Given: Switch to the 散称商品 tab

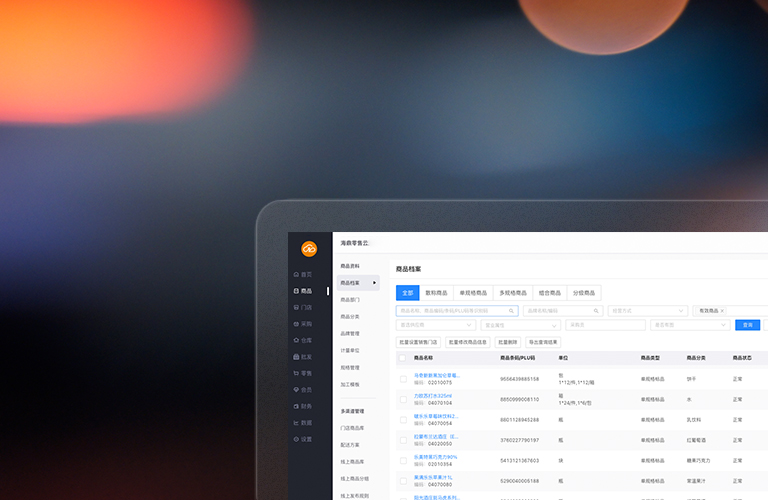Looking at the screenshot, I should (436, 293).
